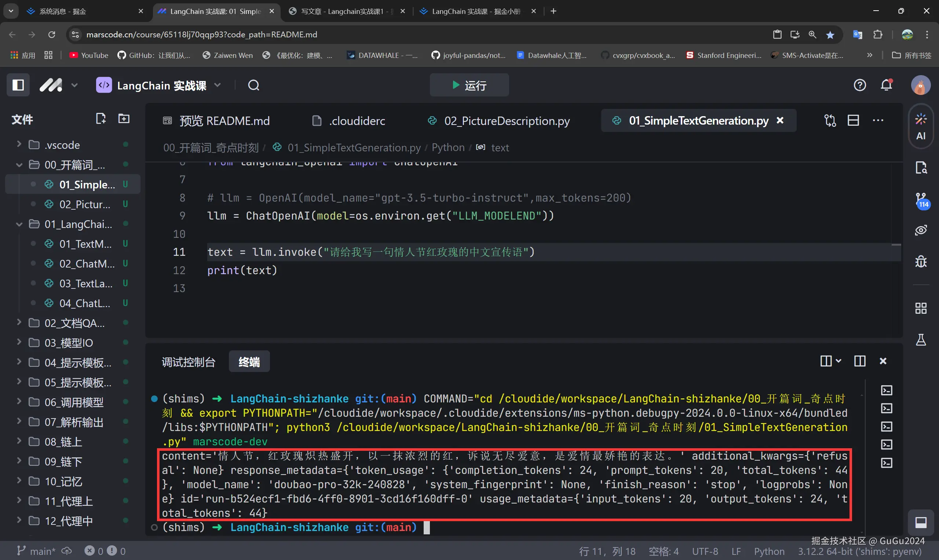Open the AI assistant sidebar icon

click(x=921, y=127)
